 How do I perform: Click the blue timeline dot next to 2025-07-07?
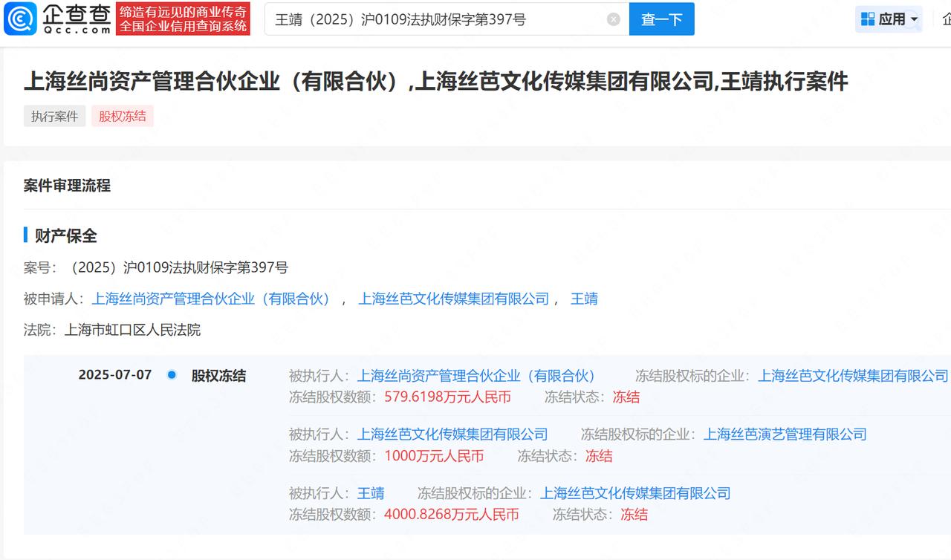click(169, 375)
